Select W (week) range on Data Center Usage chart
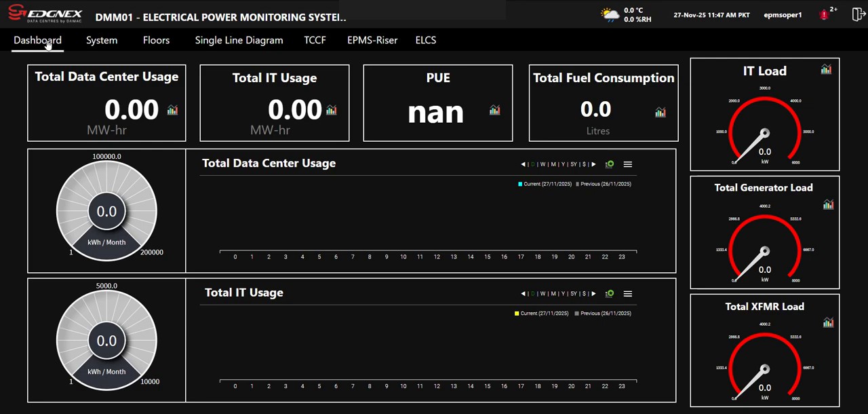 pyautogui.click(x=543, y=164)
